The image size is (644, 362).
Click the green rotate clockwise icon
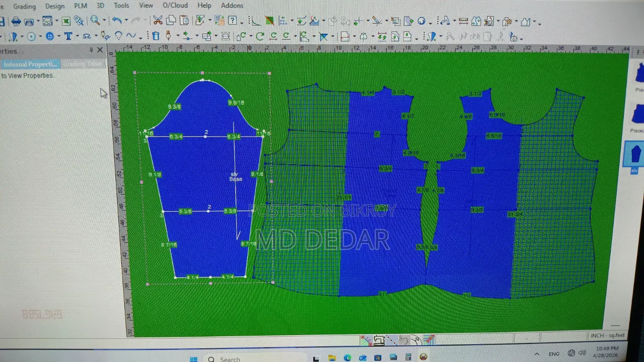tap(260, 37)
